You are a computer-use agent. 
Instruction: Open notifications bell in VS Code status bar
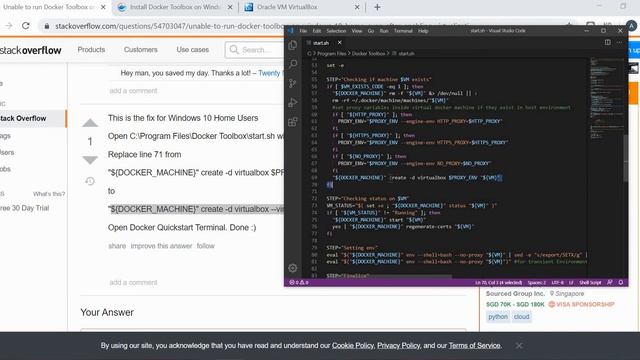click(x=621, y=282)
